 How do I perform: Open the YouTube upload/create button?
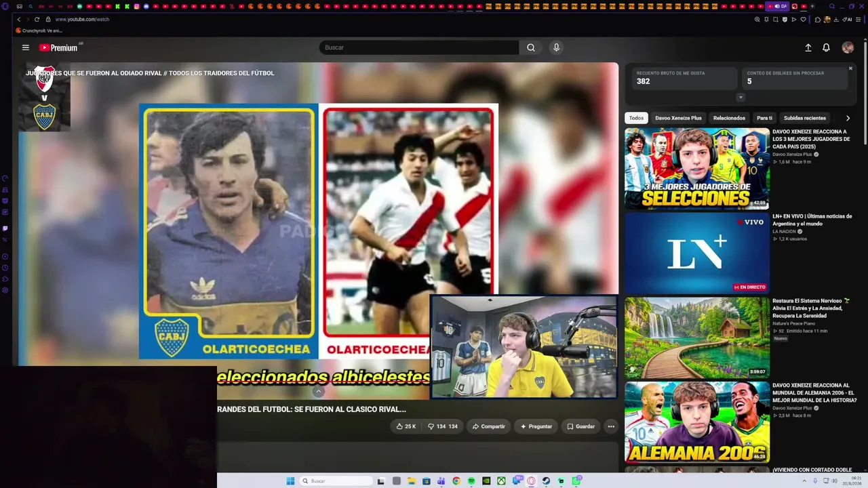[x=808, y=47]
